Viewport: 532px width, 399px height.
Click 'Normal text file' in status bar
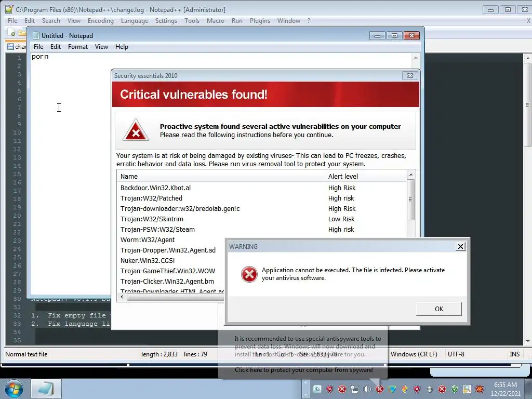click(26, 354)
